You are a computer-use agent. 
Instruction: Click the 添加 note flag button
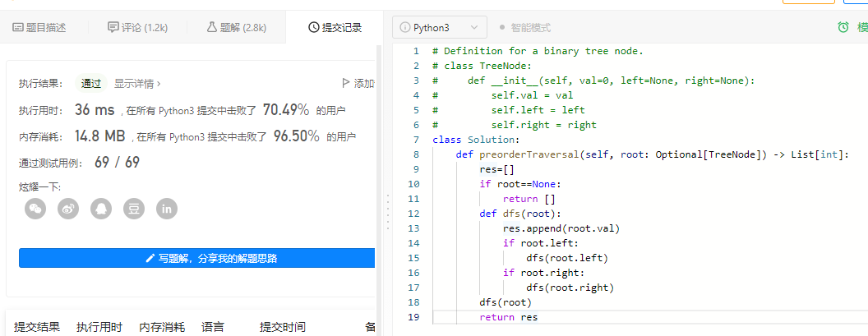point(358,84)
